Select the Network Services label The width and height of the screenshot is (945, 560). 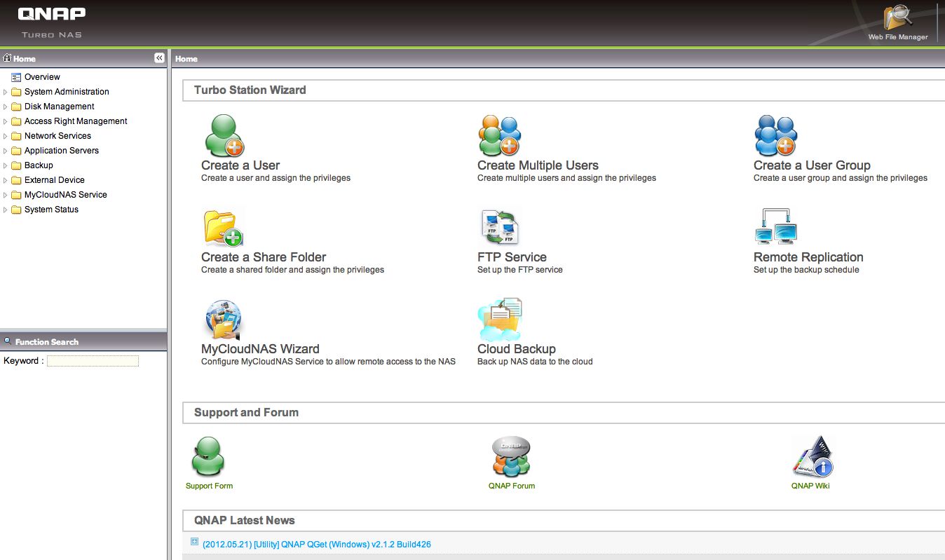click(57, 136)
